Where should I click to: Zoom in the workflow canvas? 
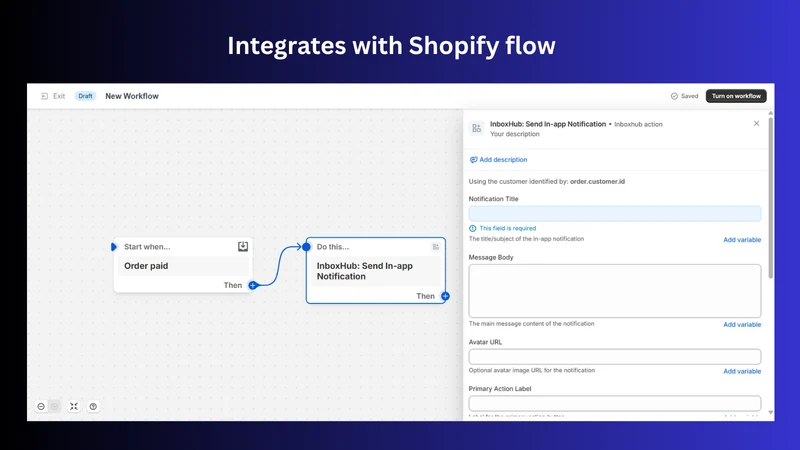[54, 407]
